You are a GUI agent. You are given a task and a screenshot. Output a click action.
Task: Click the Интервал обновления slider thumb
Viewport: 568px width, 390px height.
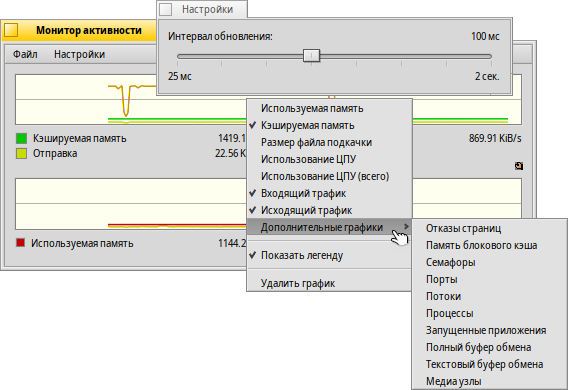click(x=311, y=56)
